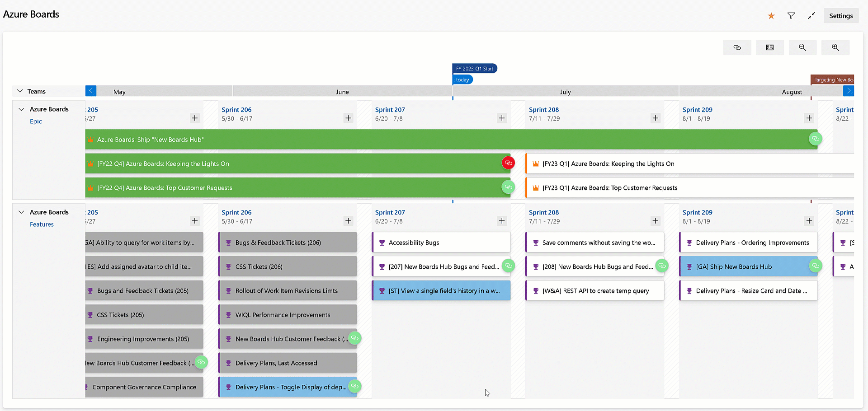Collapse the Azure Boards Features team row

coord(21,212)
